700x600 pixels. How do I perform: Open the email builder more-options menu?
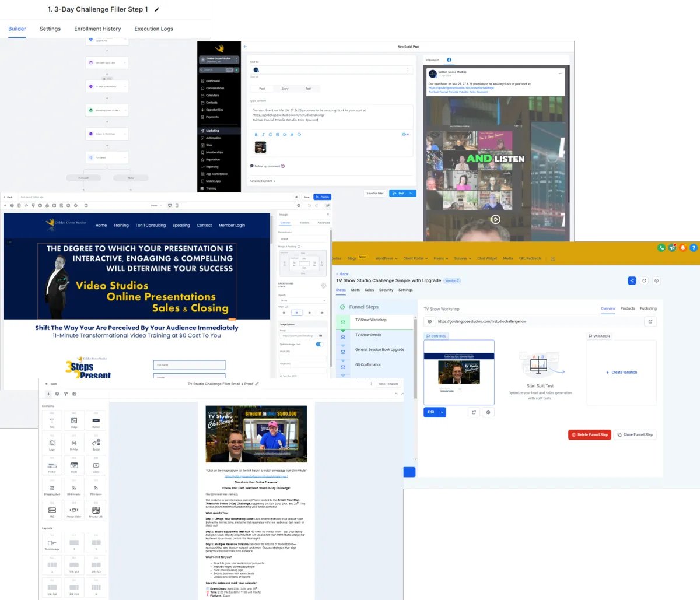(x=371, y=384)
